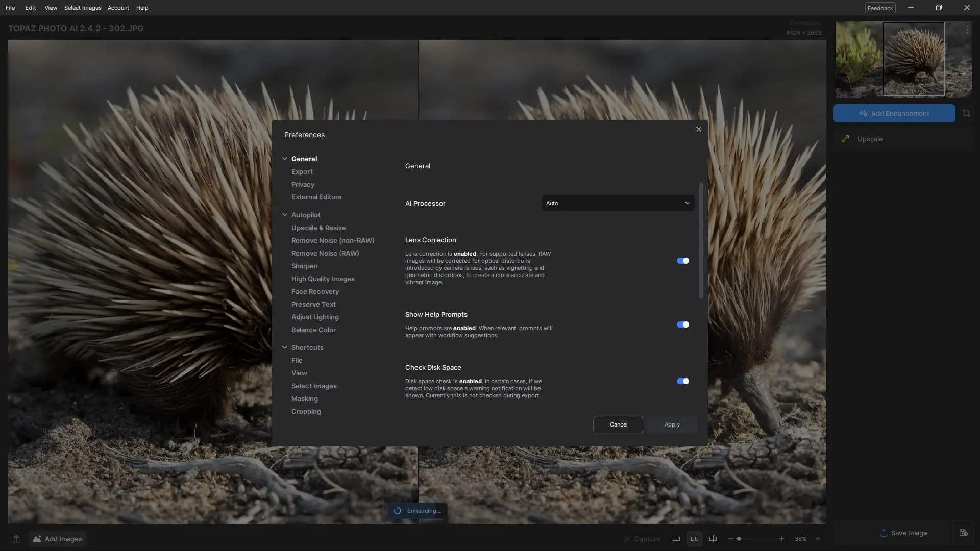Click the crop icon beside Add Enhancement

[x=966, y=113]
